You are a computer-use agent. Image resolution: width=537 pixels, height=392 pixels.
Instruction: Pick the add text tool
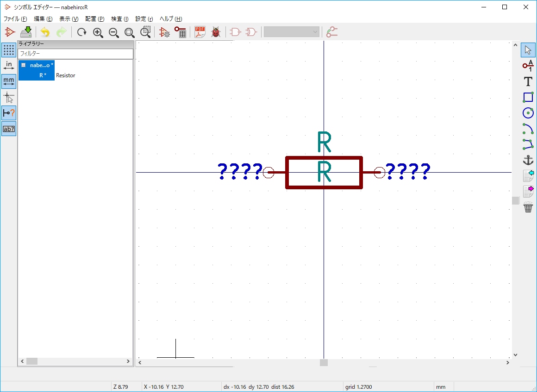pyautogui.click(x=528, y=81)
